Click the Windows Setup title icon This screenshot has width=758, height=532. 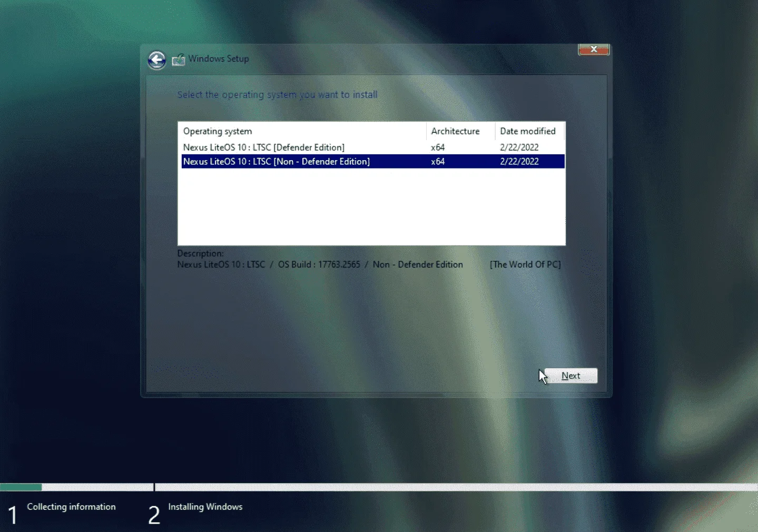pos(179,60)
